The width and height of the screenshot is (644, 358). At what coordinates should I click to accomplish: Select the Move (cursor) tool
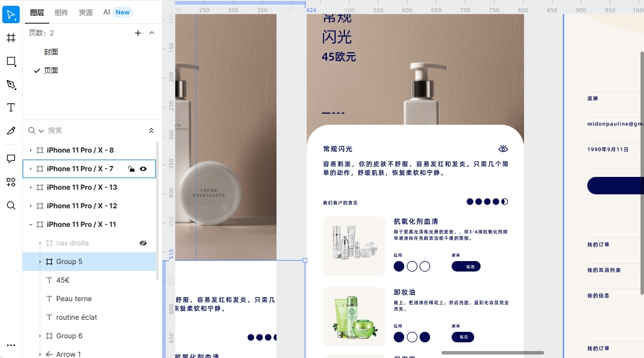pos(11,15)
